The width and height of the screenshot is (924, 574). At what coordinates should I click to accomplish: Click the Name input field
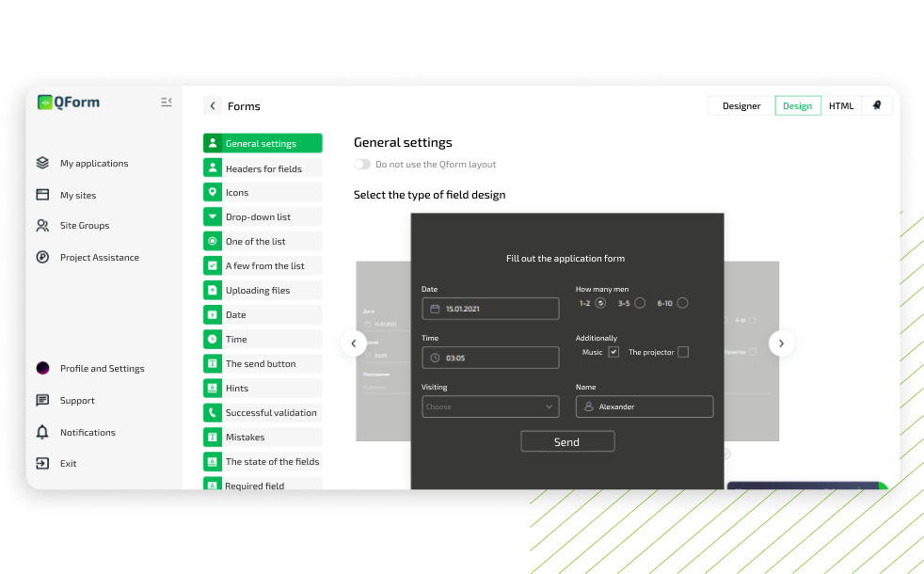[645, 407]
